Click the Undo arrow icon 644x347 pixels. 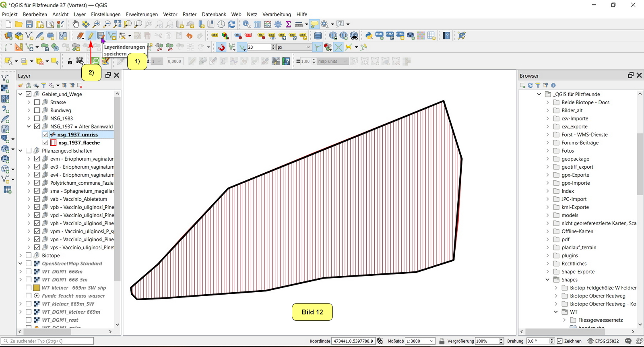tap(189, 36)
